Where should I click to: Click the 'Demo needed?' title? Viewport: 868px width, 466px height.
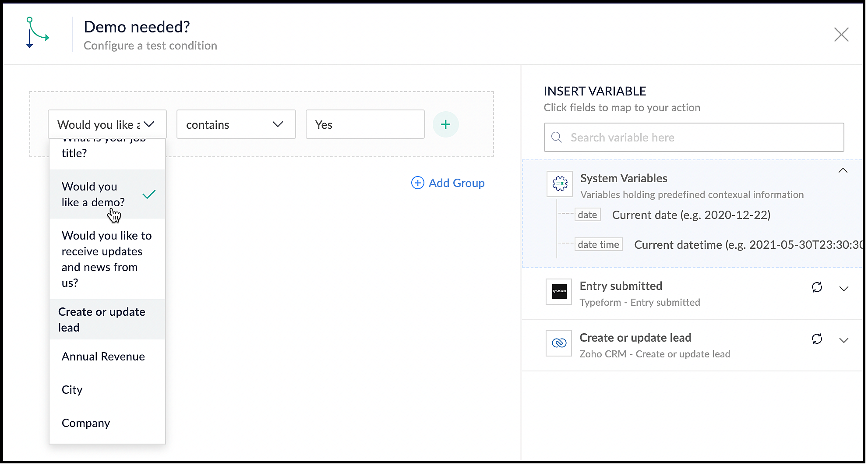[x=137, y=27]
